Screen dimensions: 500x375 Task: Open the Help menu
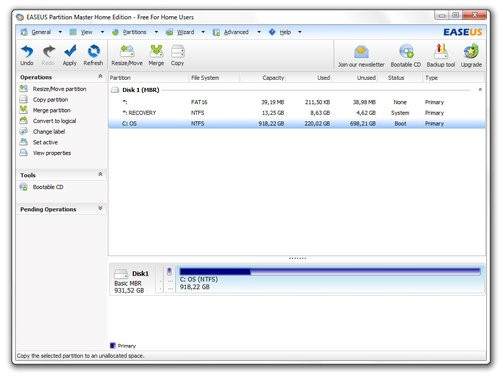285,32
